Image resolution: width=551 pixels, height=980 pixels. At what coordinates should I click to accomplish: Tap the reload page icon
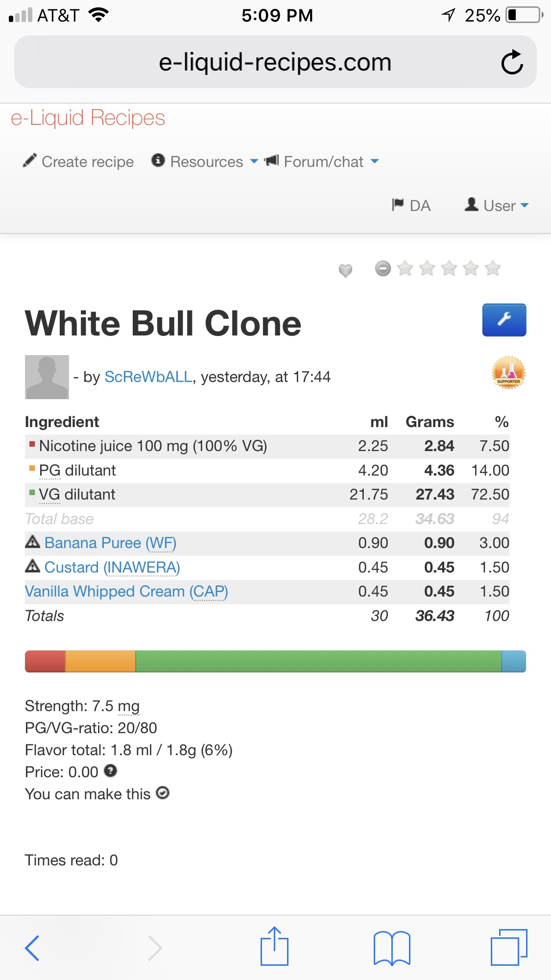point(512,62)
